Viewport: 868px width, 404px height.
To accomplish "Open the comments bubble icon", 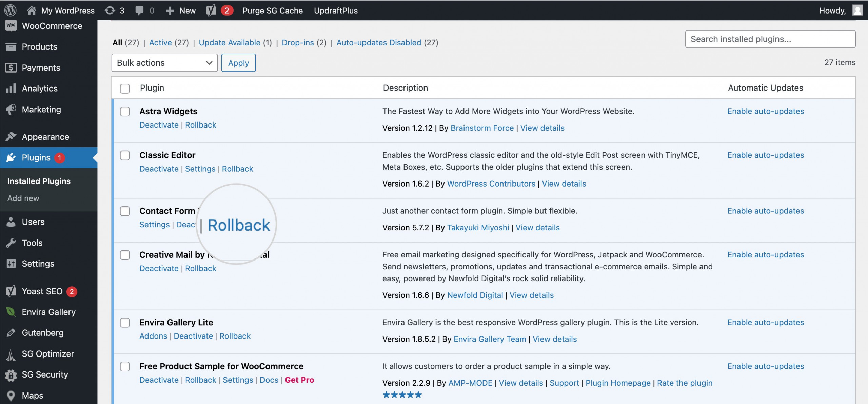I will tap(139, 11).
